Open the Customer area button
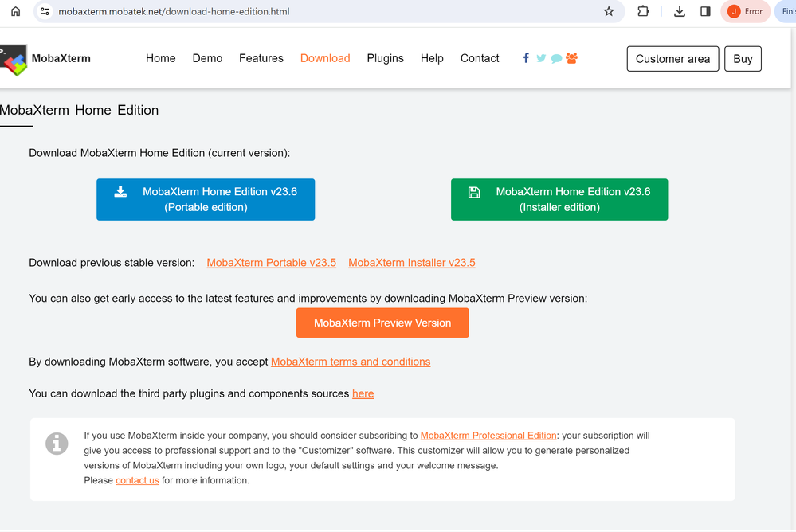The width and height of the screenshot is (796, 532). (672, 59)
